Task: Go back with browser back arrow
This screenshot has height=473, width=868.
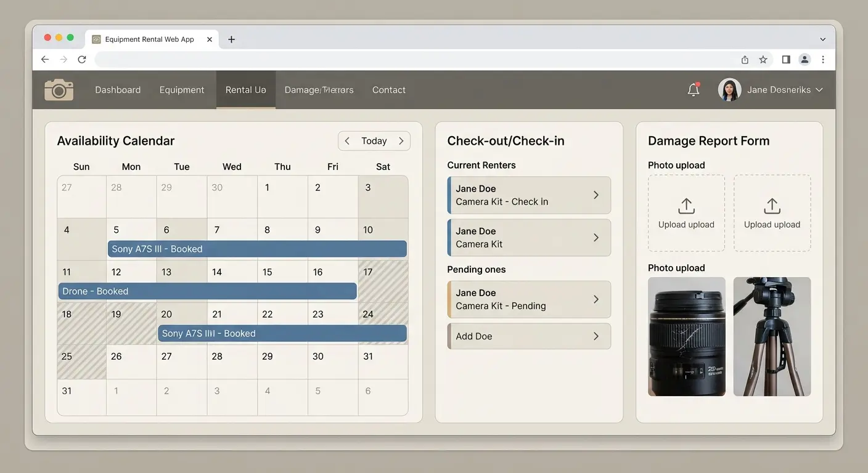Action: click(45, 60)
